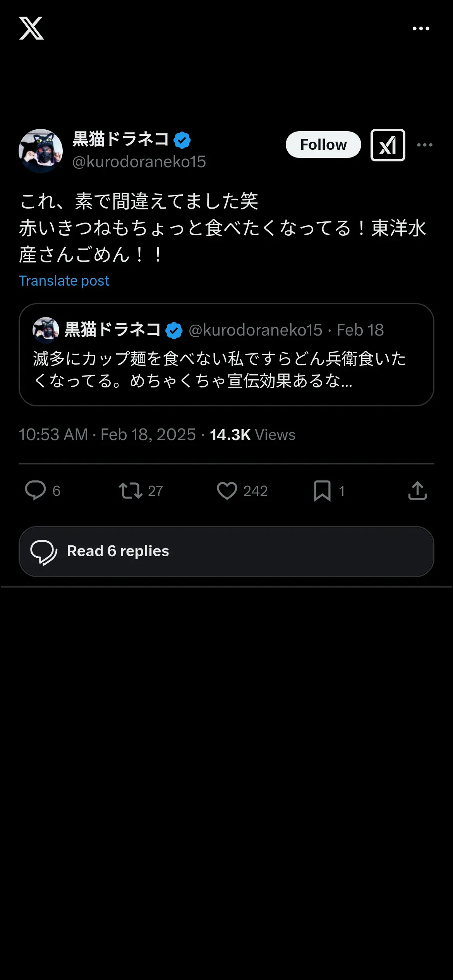
Task: Click the share upload icon
Action: pyautogui.click(x=417, y=490)
